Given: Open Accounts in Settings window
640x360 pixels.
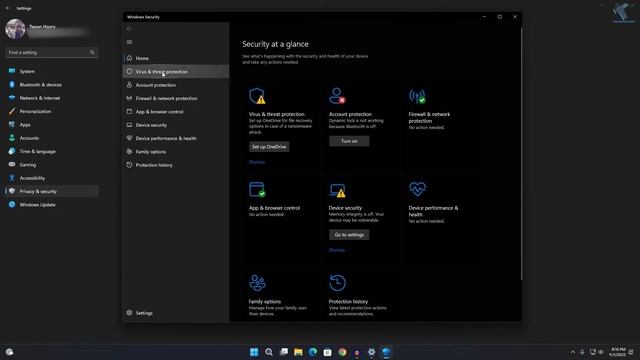Looking at the screenshot, I should [x=52, y=138].
